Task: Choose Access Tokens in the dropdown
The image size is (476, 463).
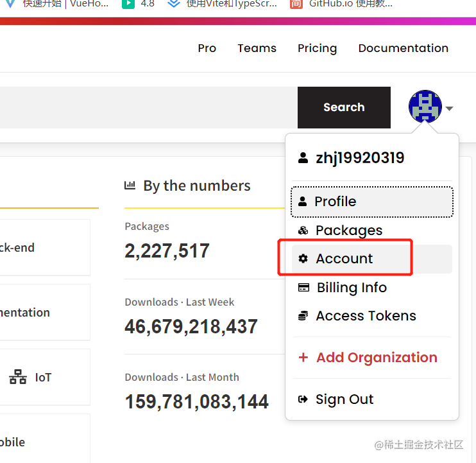Action: click(x=372, y=316)
